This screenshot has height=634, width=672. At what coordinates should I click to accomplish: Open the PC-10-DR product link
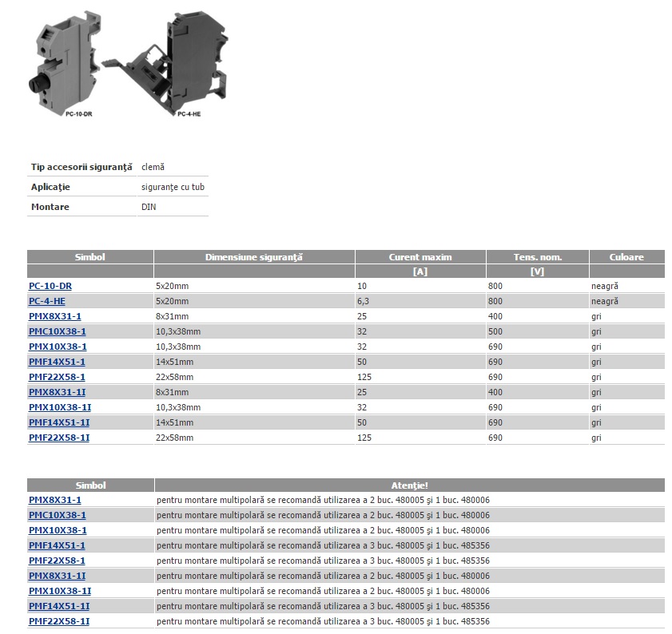coord(50,286)
